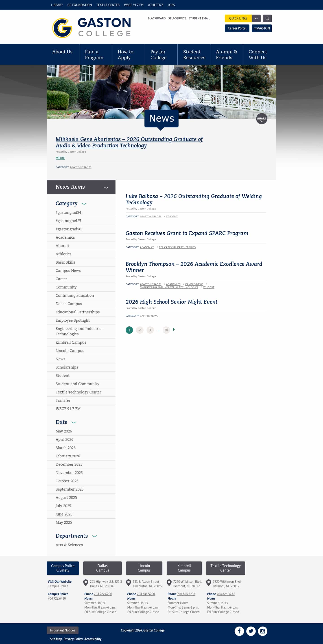Open the Privacy Policy footer link
This screenshot has height=644, width=323.
point(73,639)
